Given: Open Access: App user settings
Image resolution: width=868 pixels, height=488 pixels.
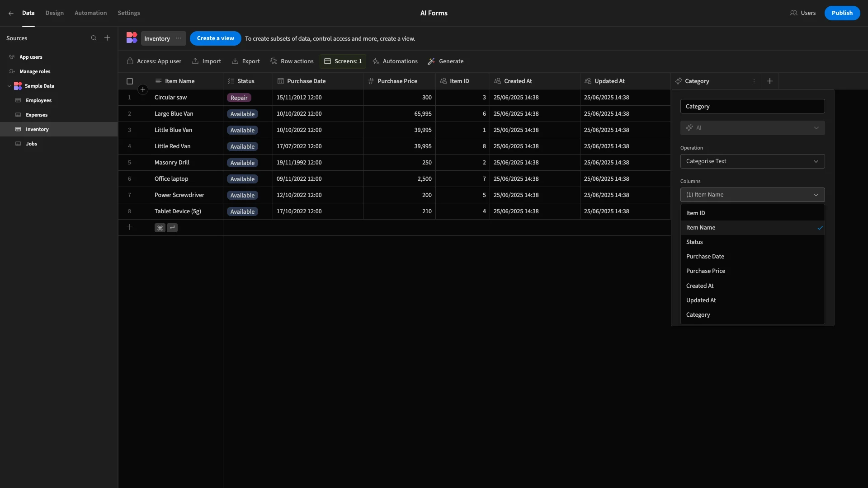Looking at the screenshot, I should (154, 61).
